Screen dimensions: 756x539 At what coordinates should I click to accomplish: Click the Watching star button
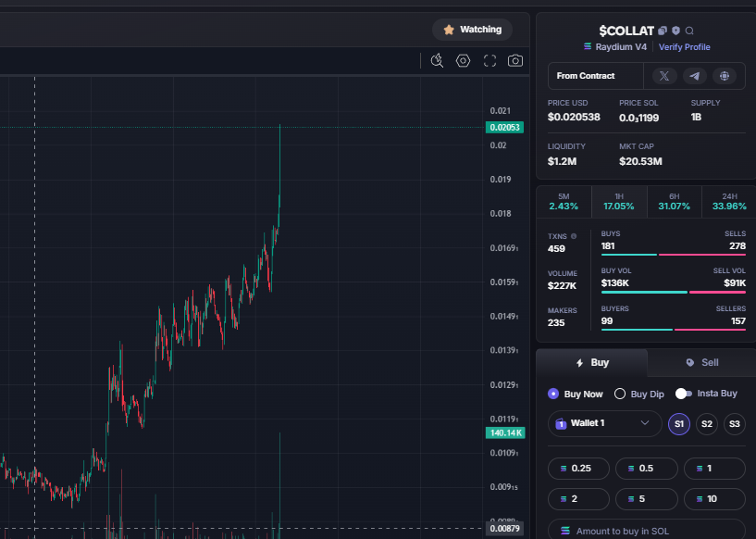(x=472, y=30)
